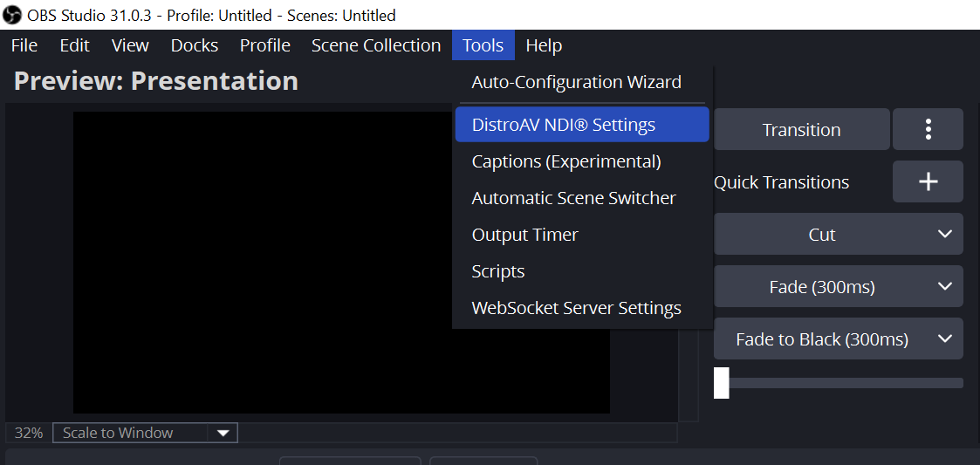Click the black preview canvas
This screenshot has height=465, width=980.
(262, 262)
